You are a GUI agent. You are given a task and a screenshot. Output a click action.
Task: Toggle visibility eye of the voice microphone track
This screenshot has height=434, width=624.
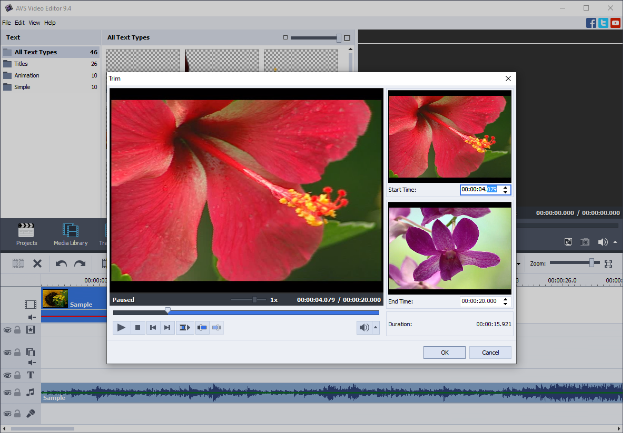pyautogui.click(x=7, y=413)
